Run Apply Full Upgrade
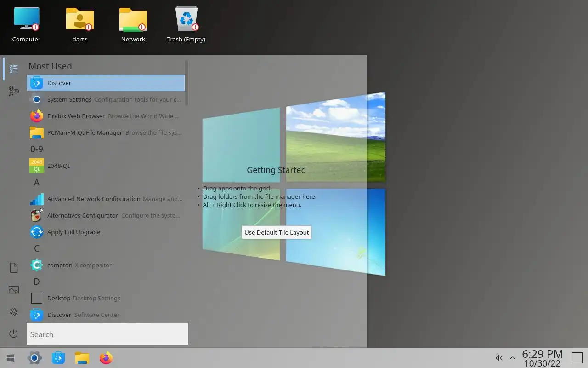 point(106,232)
